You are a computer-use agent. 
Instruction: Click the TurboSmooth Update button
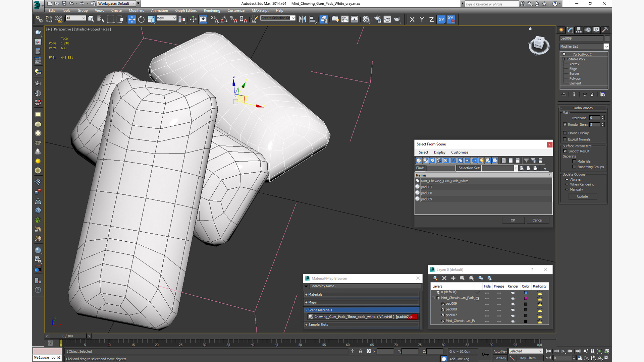(x=582, y=196)
